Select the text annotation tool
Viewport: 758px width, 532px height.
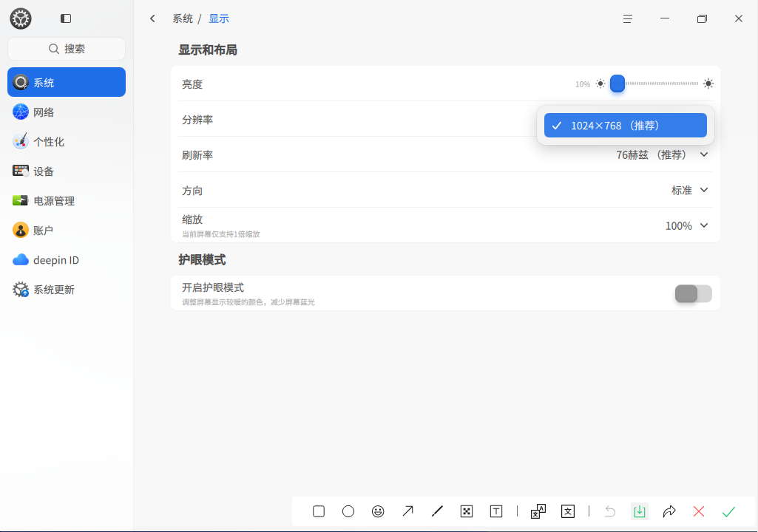[x=496, y=511]
